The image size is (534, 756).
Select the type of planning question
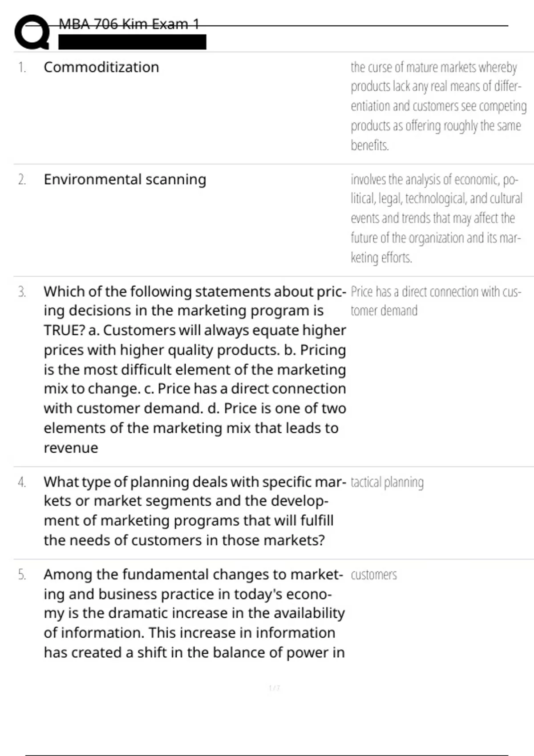coord(194,511)
